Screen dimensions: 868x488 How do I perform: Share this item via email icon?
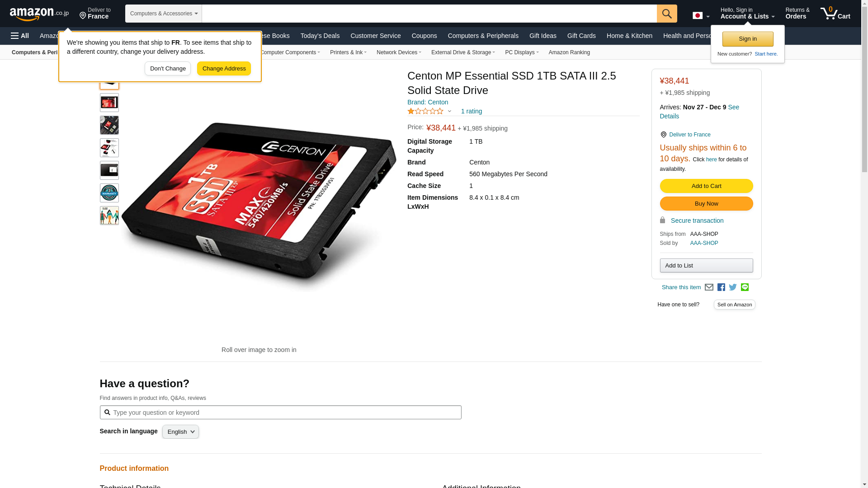tap(709, 287)
